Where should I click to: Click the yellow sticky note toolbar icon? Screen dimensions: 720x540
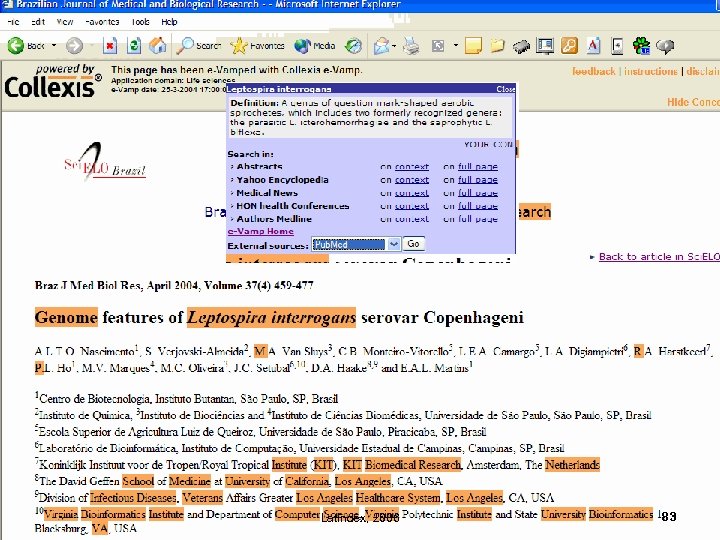[473, 46]
